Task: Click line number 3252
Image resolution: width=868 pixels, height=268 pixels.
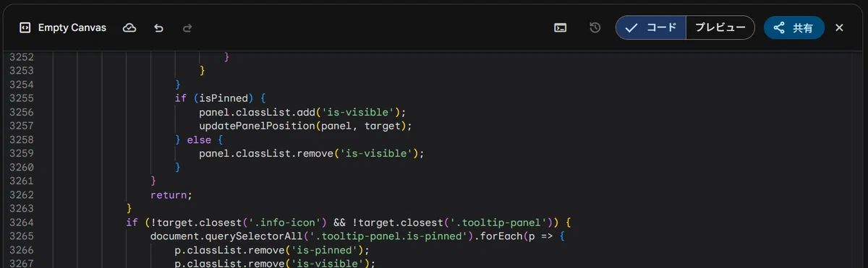Action: 22,57
